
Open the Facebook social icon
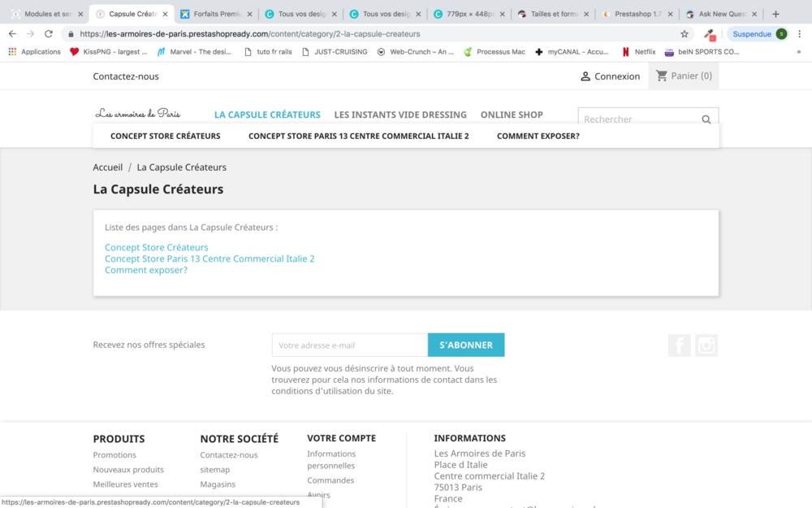[679, 345]
